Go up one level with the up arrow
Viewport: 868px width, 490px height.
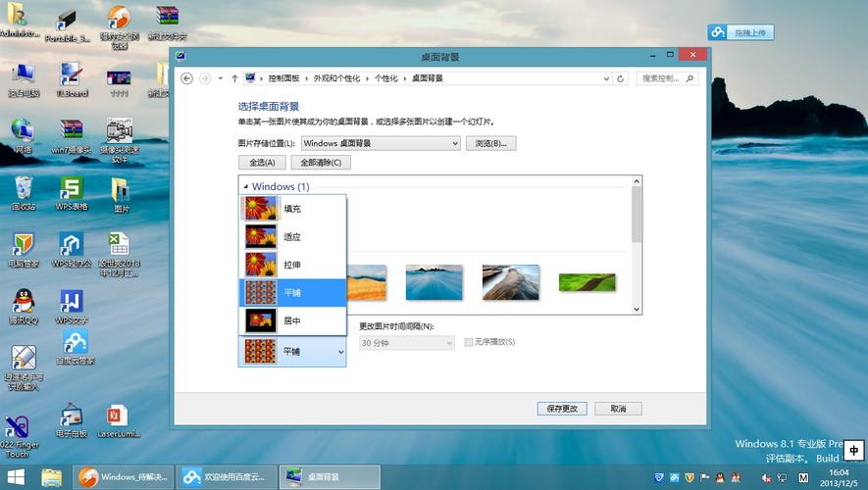234,78
